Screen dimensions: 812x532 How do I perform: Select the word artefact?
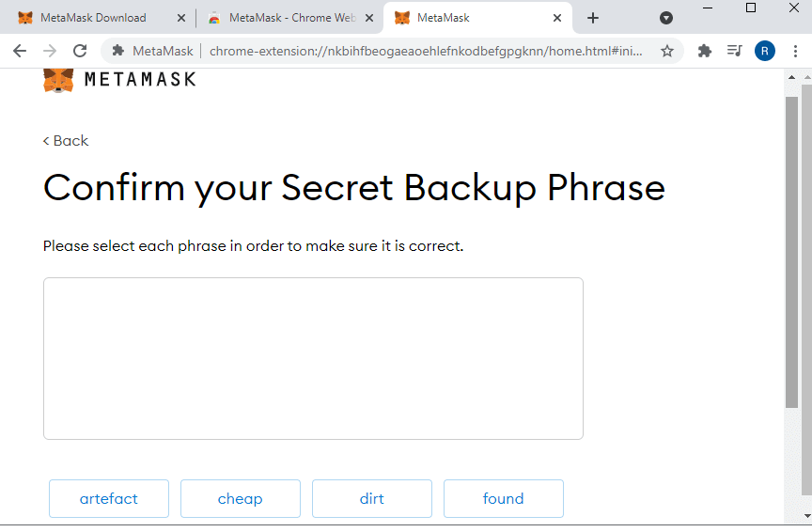tap(109, 498)
